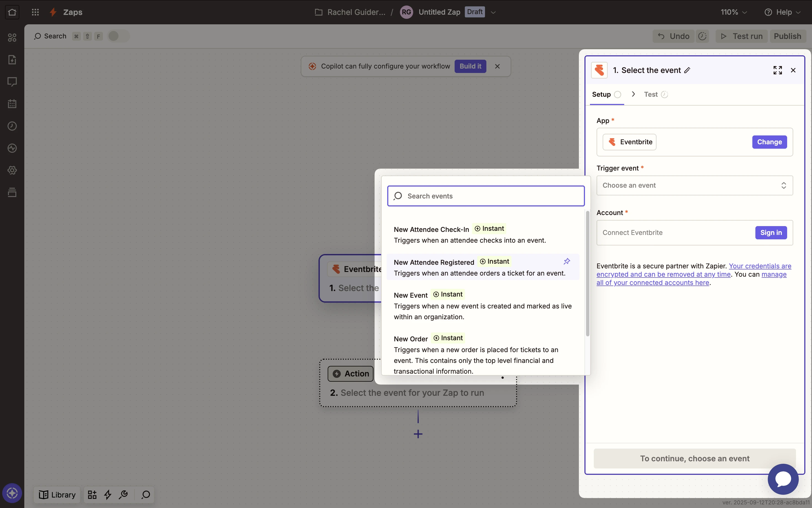Click the version history clock icon beside Undo
The width and height of the screenshot is (812, 508).
point(703,36)
